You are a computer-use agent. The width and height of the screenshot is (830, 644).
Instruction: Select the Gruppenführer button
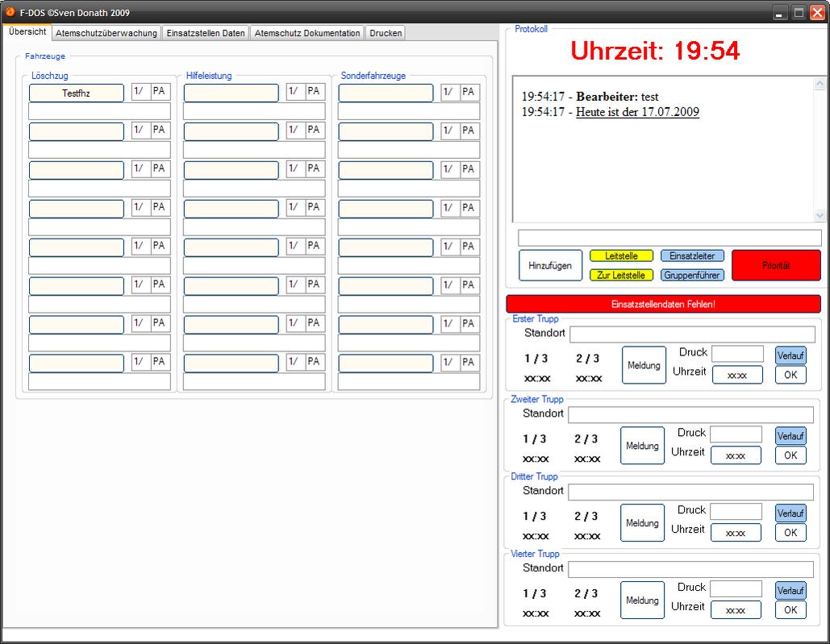click(x=692, y=275)
